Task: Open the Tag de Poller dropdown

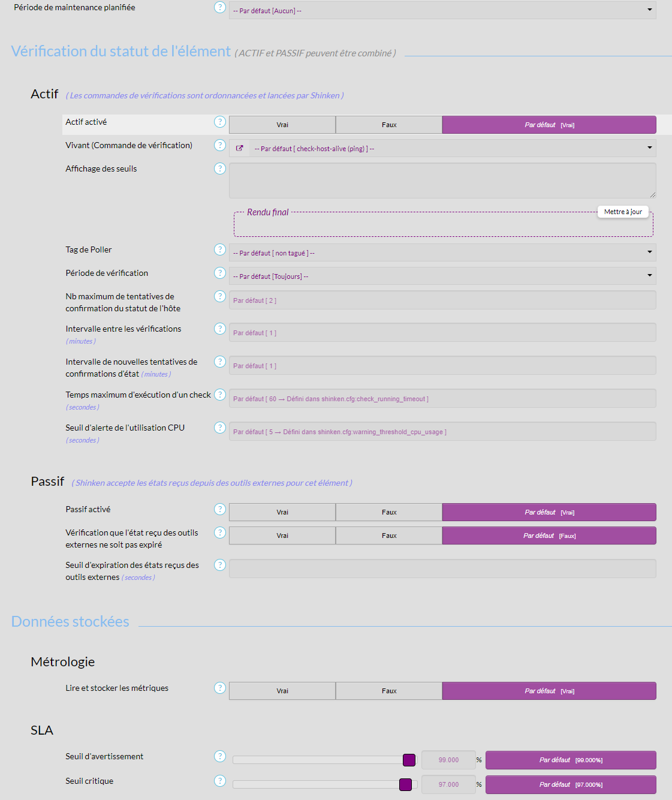Action: pyautogui.click(x=442, y=252)
